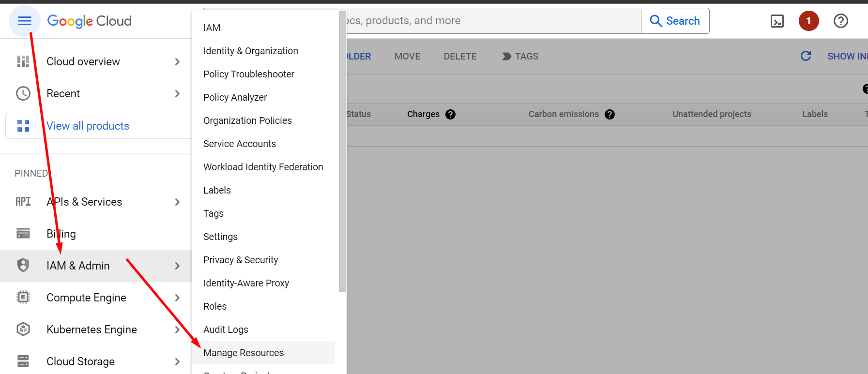Click the Kubernetes Engine hexagon icon
The width and height of the screenshot is (868, 374).
tap(23, 329)
